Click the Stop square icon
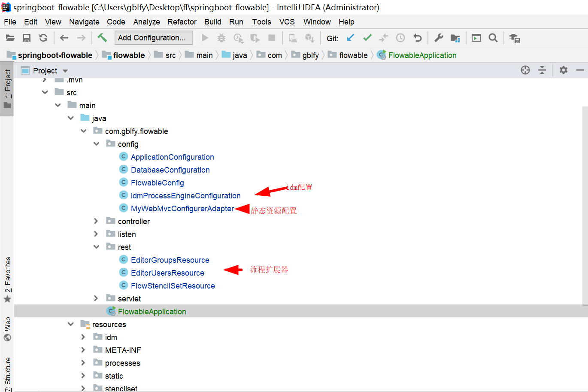Screen dimensions: 588x392 point(271,38)
